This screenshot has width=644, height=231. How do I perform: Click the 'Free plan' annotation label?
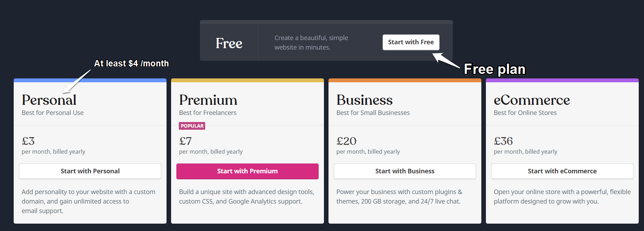click(495, 69)
